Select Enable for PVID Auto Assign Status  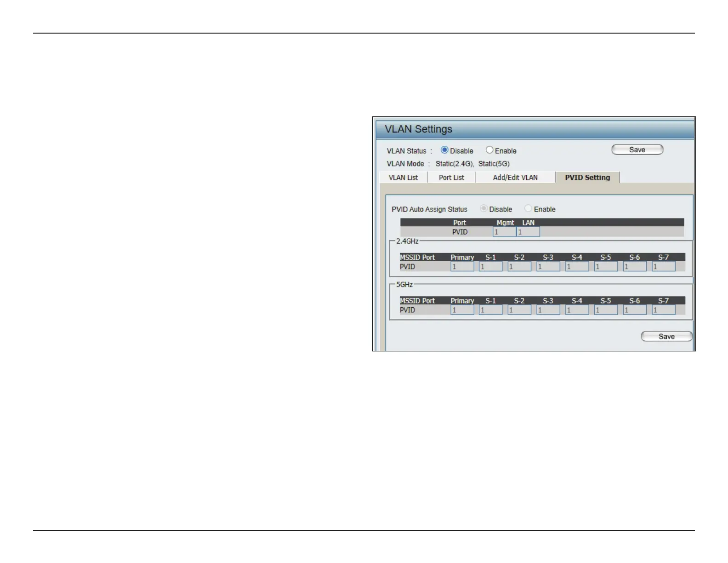click(528, 208)
